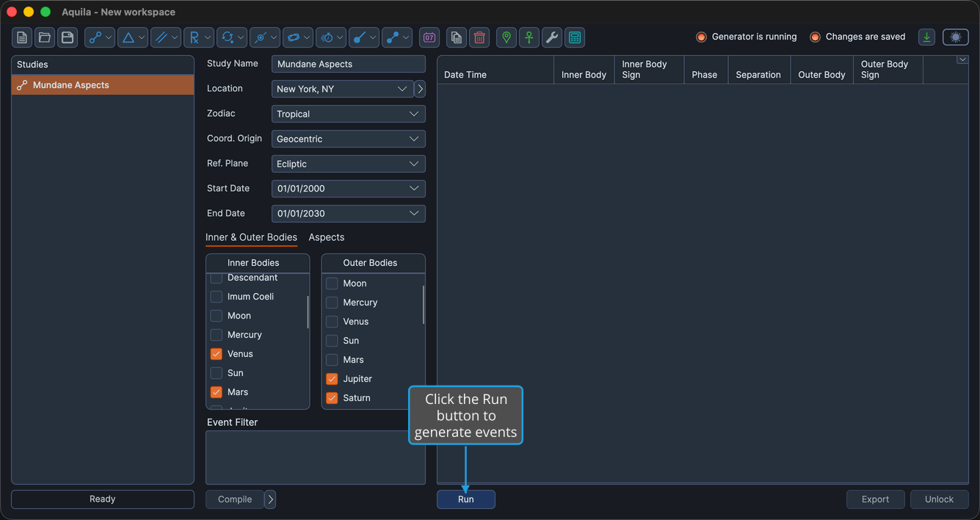Image resolution: width=980 pixels, height=520 pixels.
Task: Click the Generator is running indicator light
Action: [x=701, y=37]
